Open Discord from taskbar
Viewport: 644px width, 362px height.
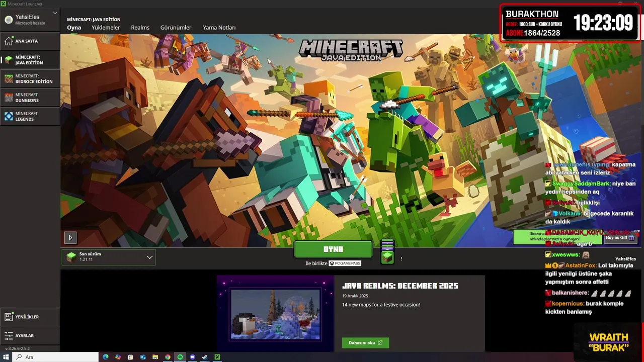193,357
